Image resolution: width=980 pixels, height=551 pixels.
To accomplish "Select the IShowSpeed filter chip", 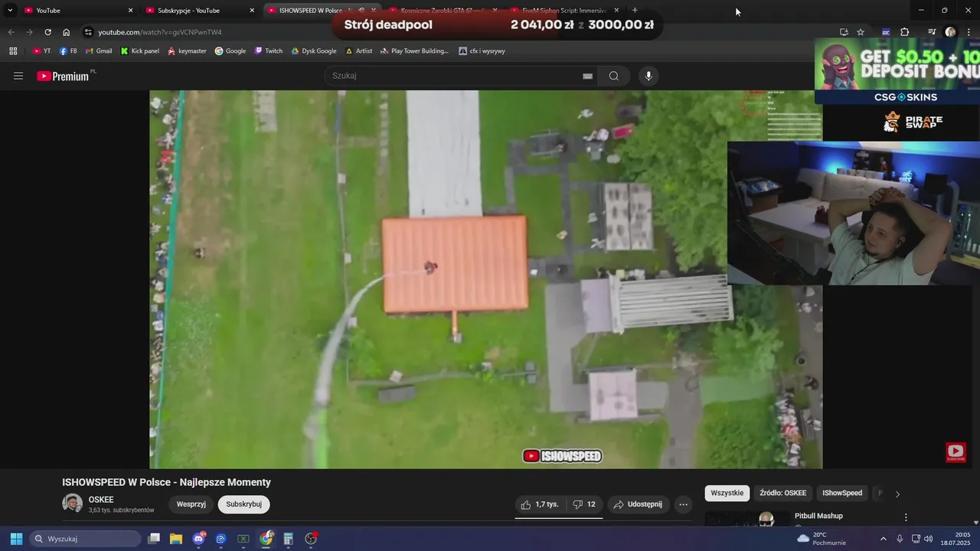I will pos(842,494).
